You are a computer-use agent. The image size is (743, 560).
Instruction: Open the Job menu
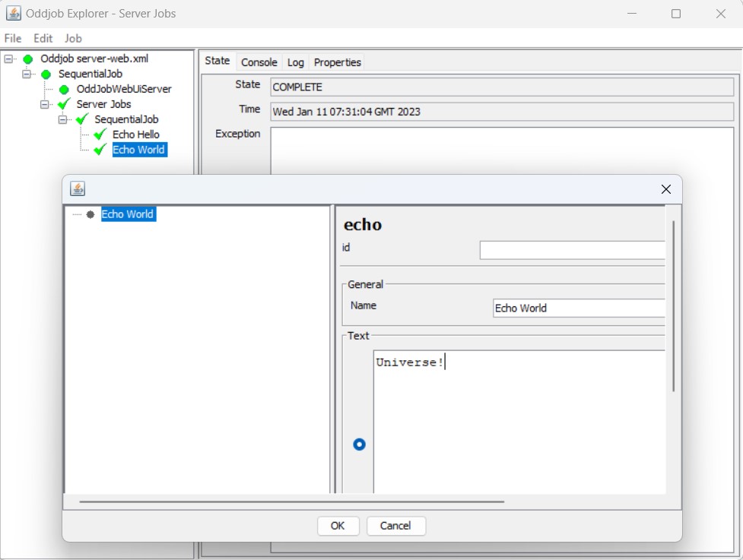tap(73, 38)
